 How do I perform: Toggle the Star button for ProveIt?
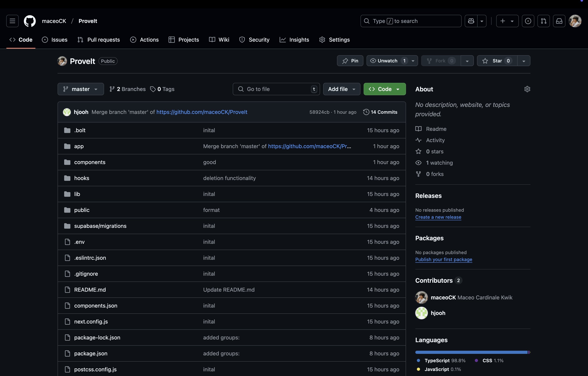tap(497, 61)
